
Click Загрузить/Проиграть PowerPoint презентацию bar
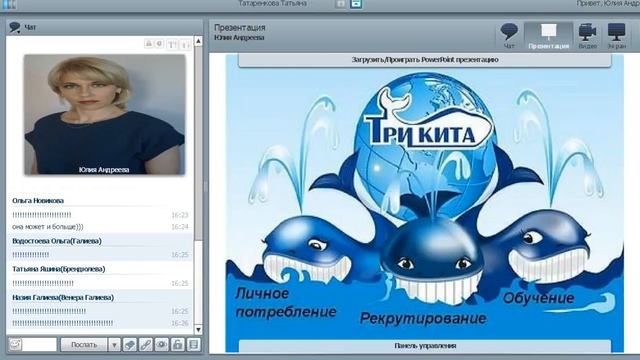click(x=425, y=60)
